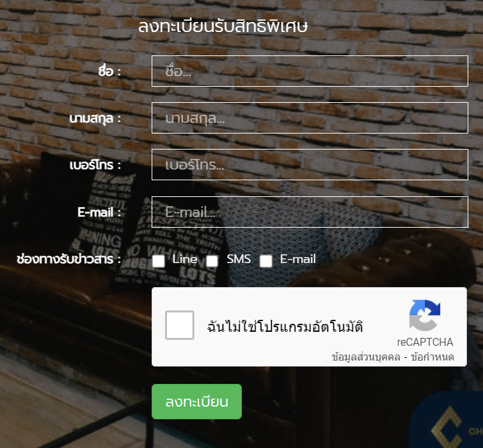
Task: Enable the SMS news channel checkbox
Action: click(x=212, y=261)
